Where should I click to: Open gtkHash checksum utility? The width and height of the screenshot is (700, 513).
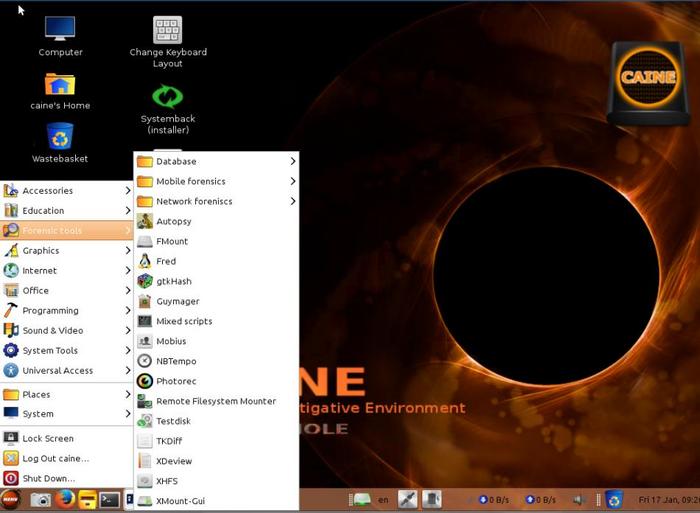pyautogui.click(x=173, y=281)
